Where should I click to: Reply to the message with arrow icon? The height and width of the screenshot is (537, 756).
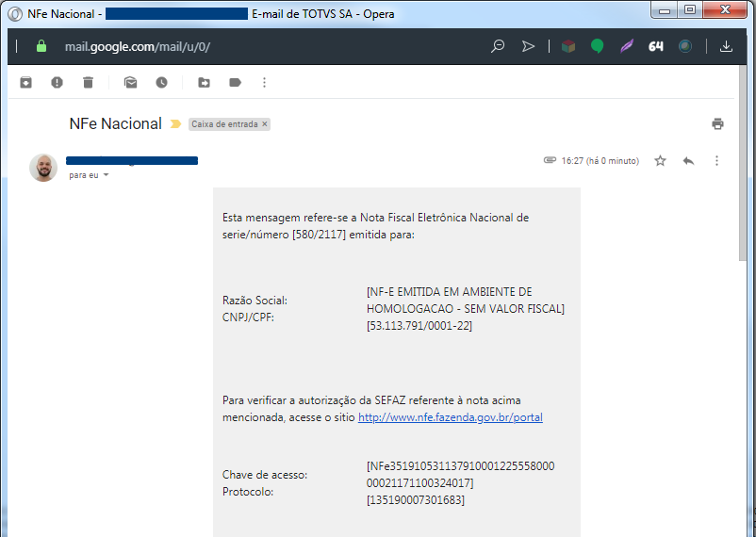coord(688,160)
